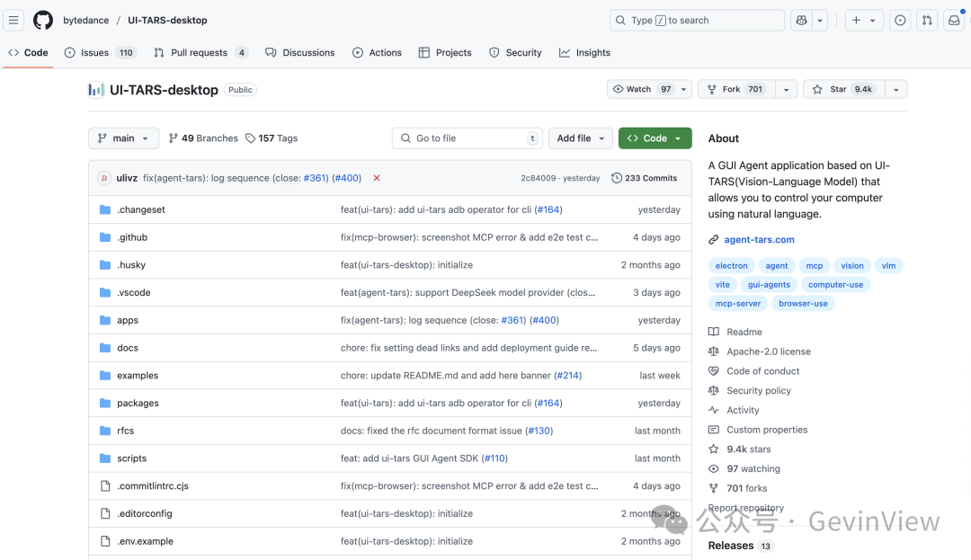Open the issues icon in top header
Screen dimensions: 971x560
tap(900, 21)
